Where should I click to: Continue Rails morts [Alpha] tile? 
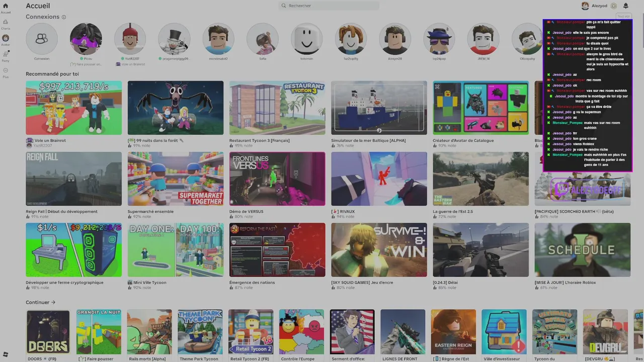point(149,332)
